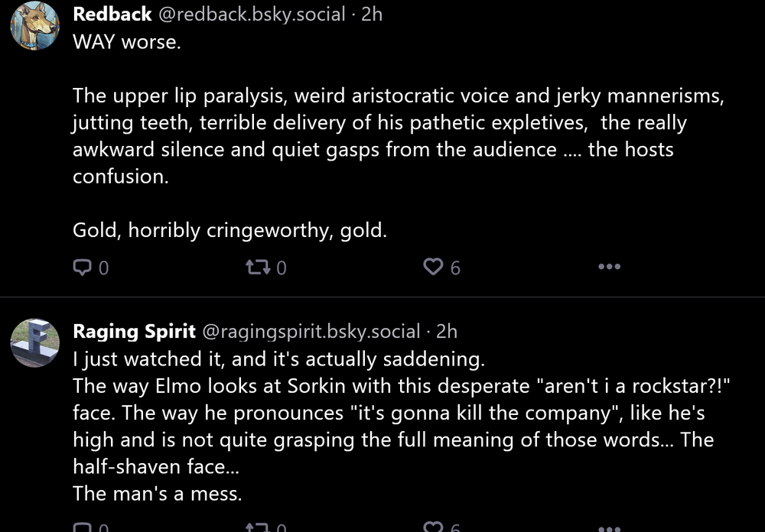This screenshot has width=765, height=532.
Task: Click the @redback.bsky.social handle
Action: [252, 15]
